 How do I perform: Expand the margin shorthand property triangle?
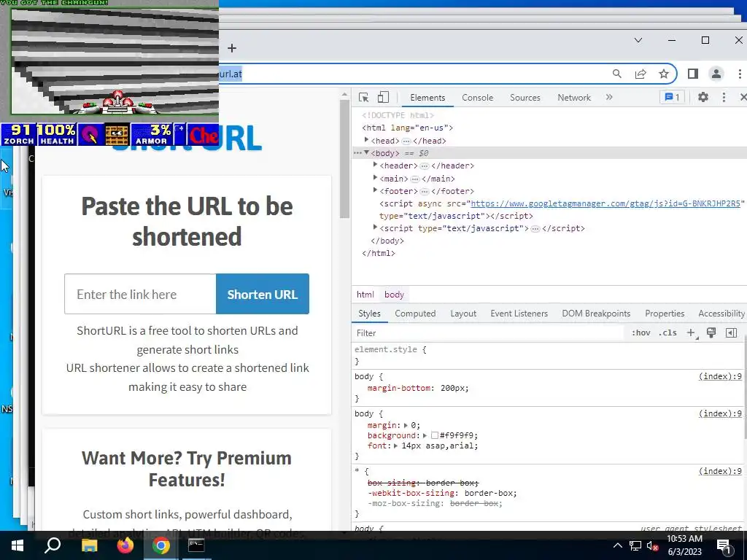(406, 425)
